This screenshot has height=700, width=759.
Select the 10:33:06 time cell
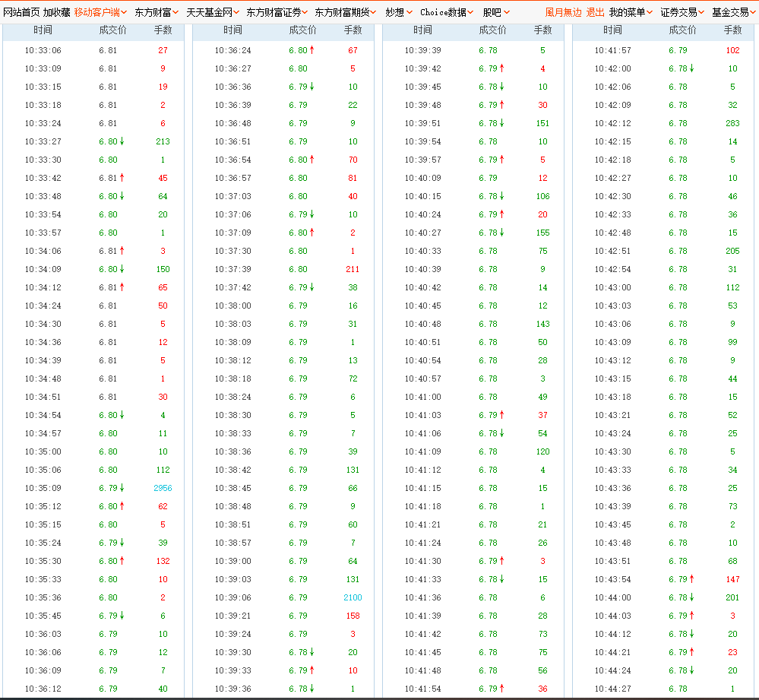43,50
